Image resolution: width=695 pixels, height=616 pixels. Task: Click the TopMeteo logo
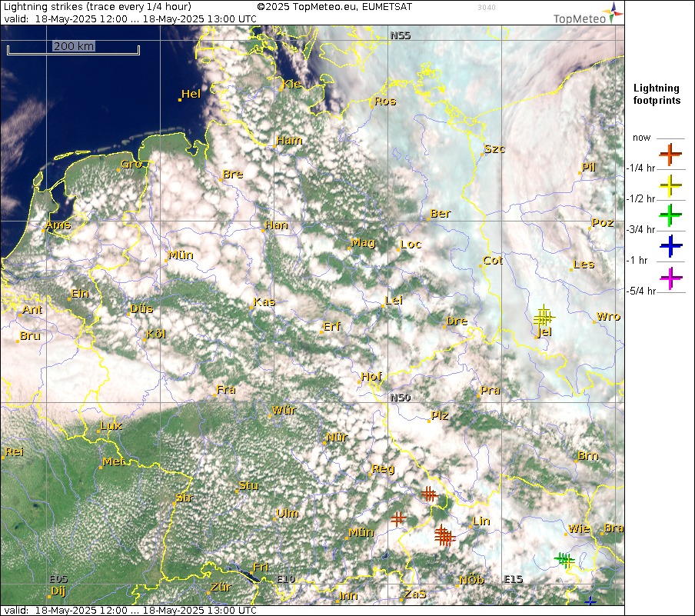587,13
